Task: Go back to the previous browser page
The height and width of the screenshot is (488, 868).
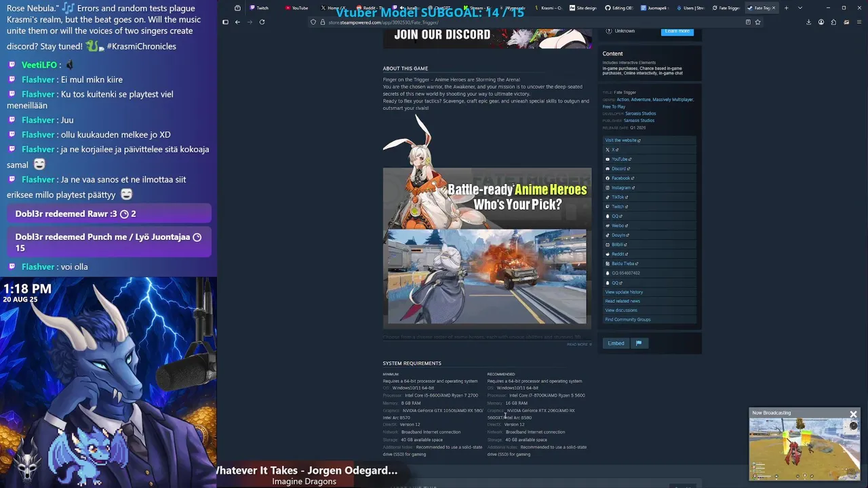Action: [x=237, y=22]
